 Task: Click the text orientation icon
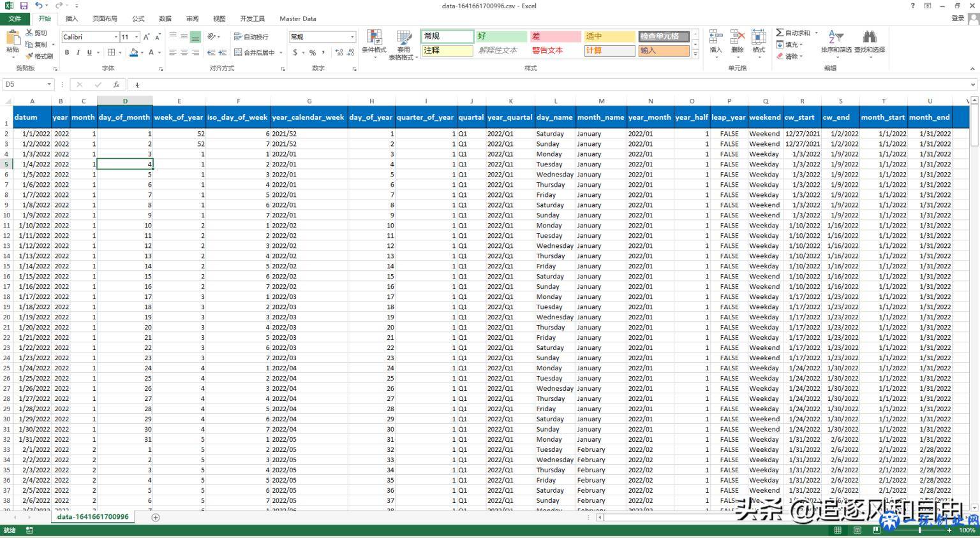(212, 37)
